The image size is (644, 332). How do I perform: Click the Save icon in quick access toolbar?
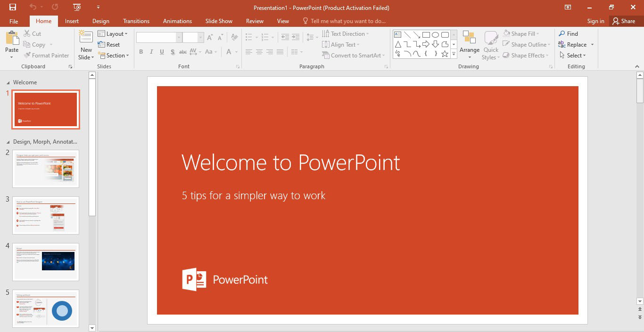pos(13,7)
